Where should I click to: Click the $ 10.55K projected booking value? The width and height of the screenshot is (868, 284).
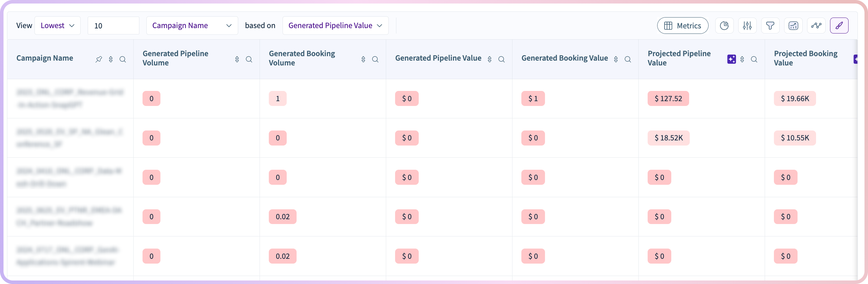point(795,138)
